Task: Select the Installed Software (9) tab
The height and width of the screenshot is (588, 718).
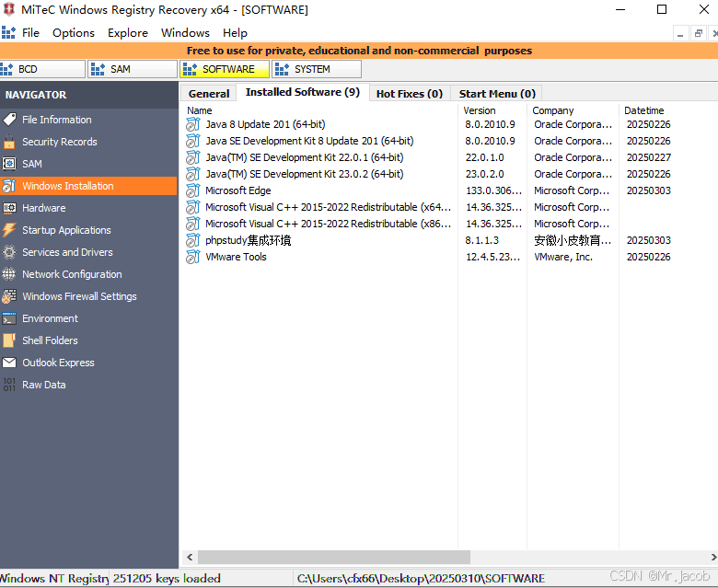Action: point(303,92)
